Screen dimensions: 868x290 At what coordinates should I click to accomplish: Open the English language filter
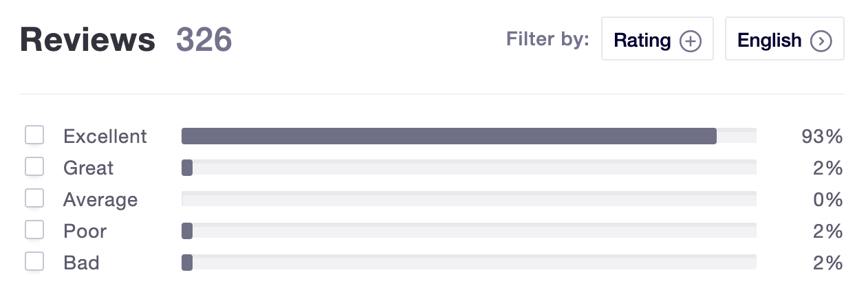(x=785, y=39)
